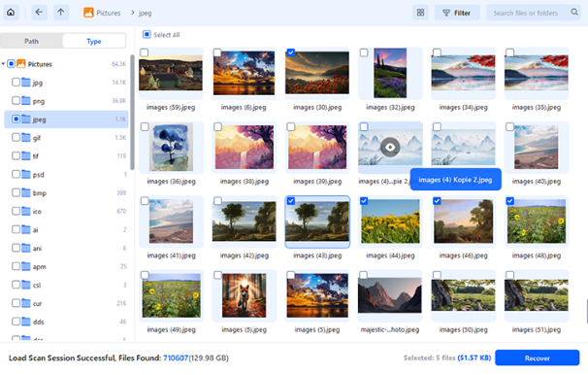Click the images (34).jpeg file name
This screenshot has width=588, height=375.
[463, 107]
